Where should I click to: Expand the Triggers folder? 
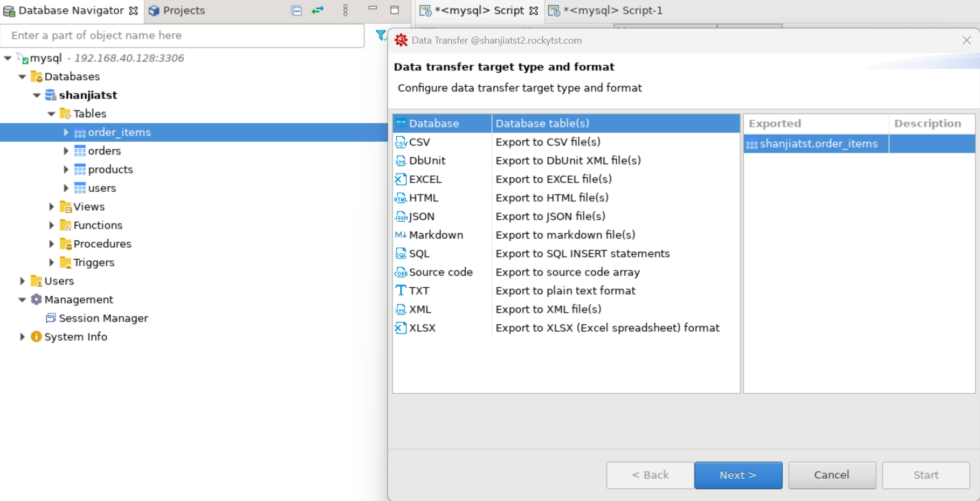click(51, 262)
